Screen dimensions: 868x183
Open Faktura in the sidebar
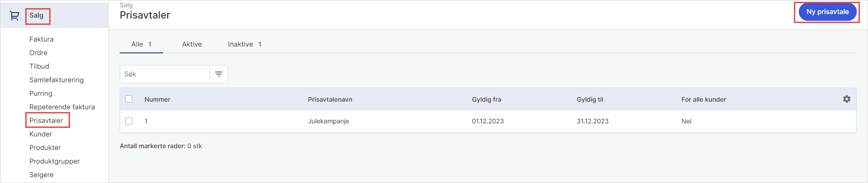point(42,39)
